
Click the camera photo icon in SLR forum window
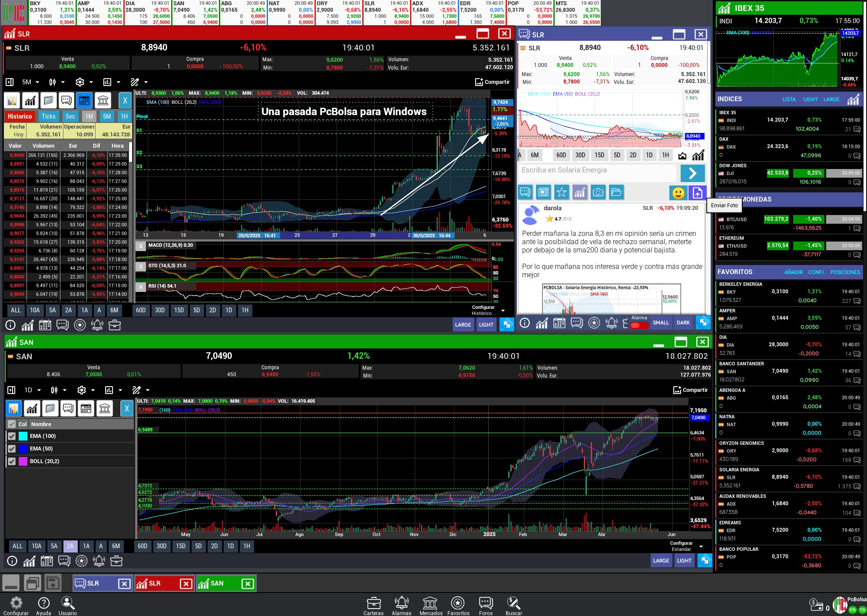(x=598, y=192)
